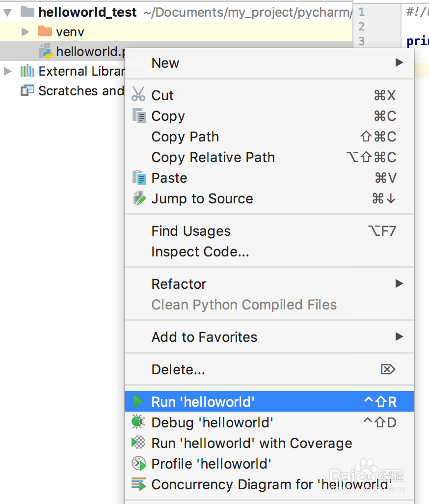Click the Coverage icon beside 'Run helloworld with Coverage'
Image resolution: width=429 pixels, height=504 pixels.
tap(138, 443)
